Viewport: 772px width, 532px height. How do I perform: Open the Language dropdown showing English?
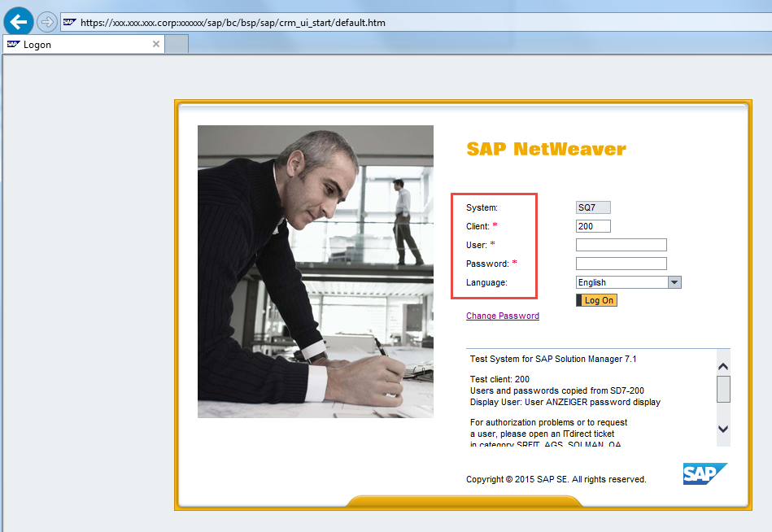click(628, 282)
